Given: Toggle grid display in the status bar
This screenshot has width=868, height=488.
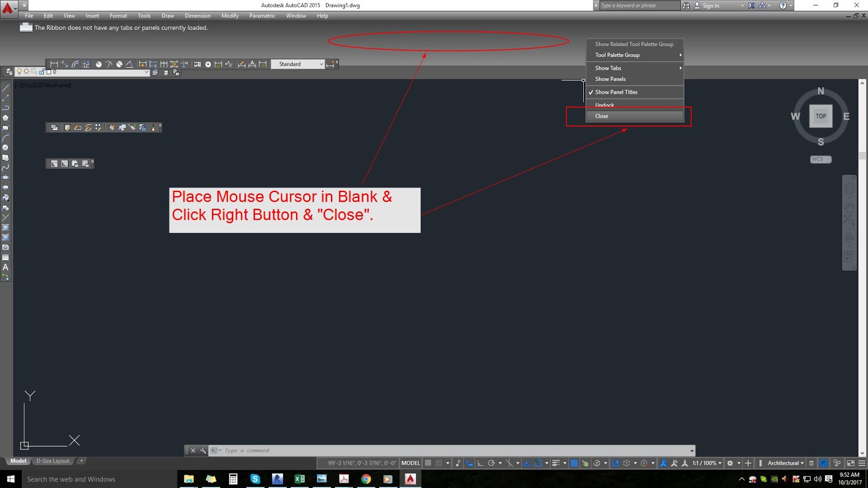Looking at the screenshot, I should [x=429, y=463].
